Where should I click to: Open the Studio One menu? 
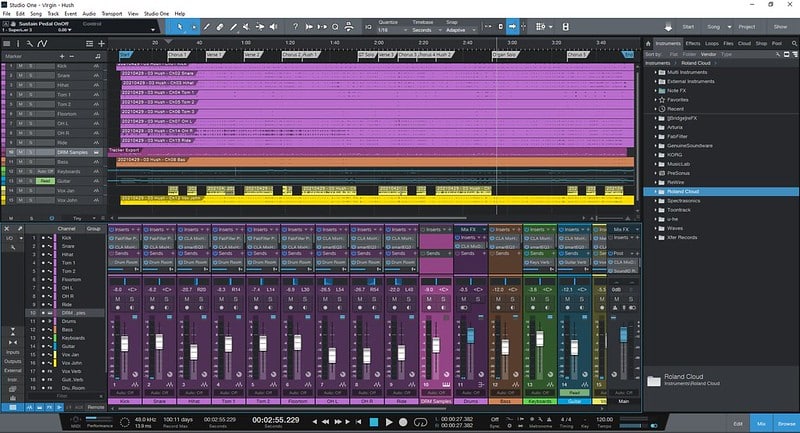[156, 14]
